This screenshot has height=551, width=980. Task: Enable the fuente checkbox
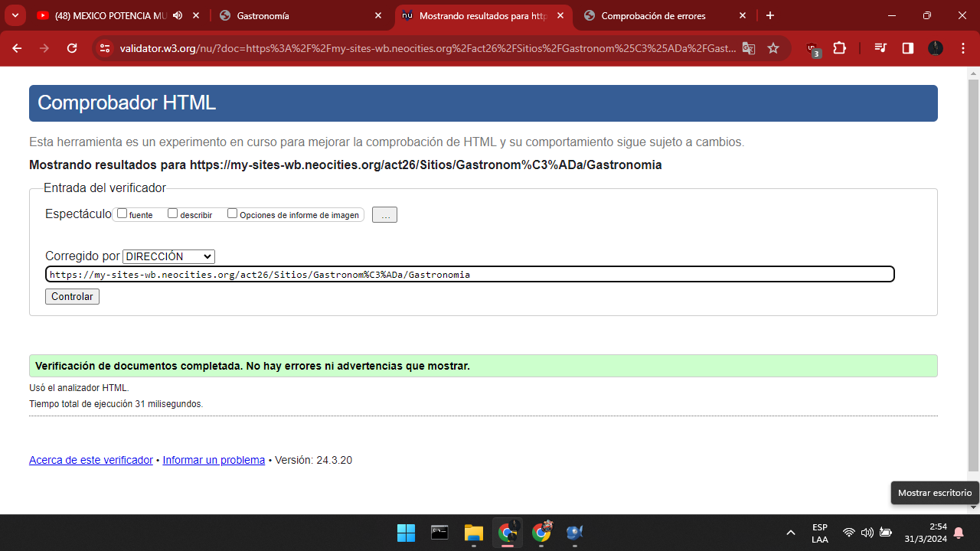[122, 214]
